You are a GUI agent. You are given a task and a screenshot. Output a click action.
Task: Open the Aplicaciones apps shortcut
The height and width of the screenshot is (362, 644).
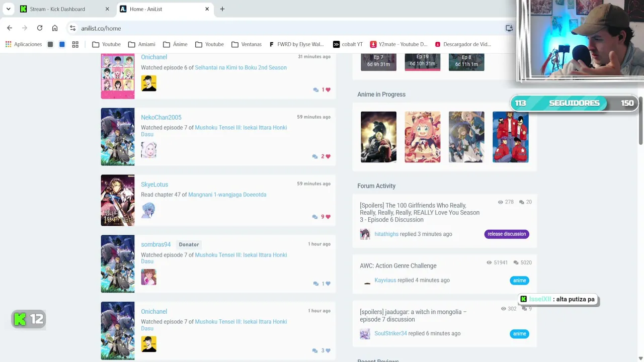pyautogui.click(x=24, y=44)
